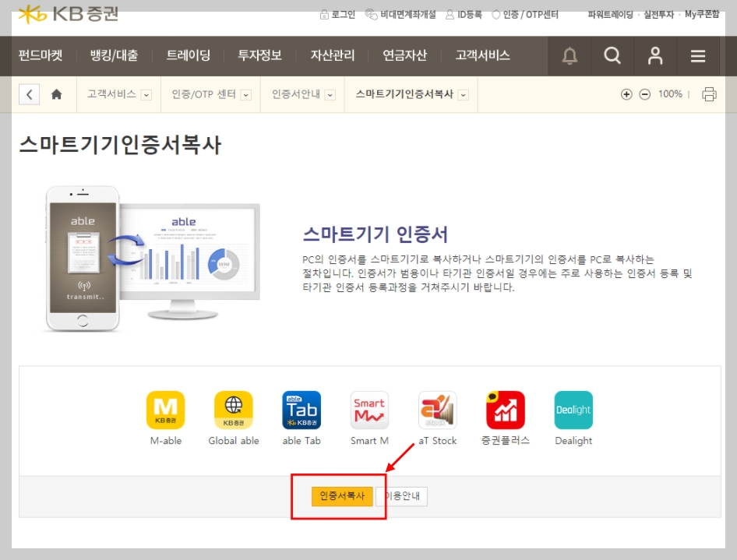Open the M-able app icon

[166, 410]
